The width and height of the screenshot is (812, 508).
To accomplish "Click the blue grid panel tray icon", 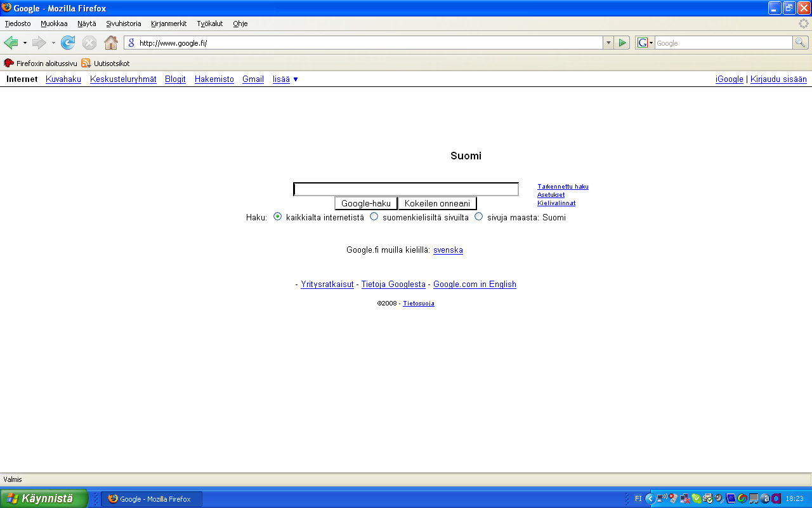I will [x=731, y=498].
